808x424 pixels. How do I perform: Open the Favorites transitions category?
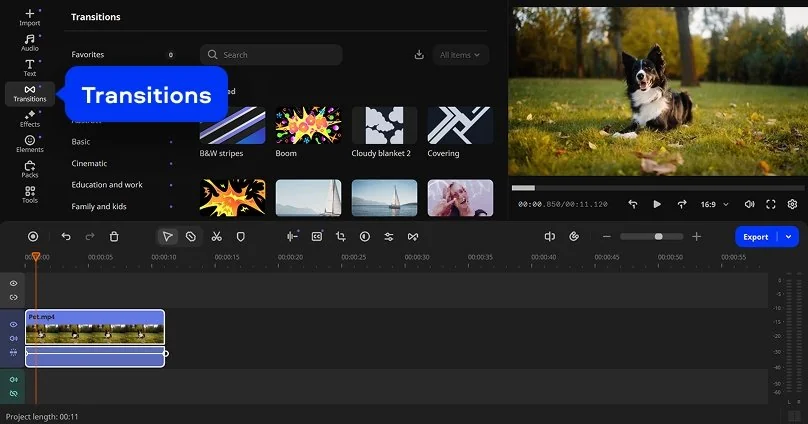click(x=88, y=55)
